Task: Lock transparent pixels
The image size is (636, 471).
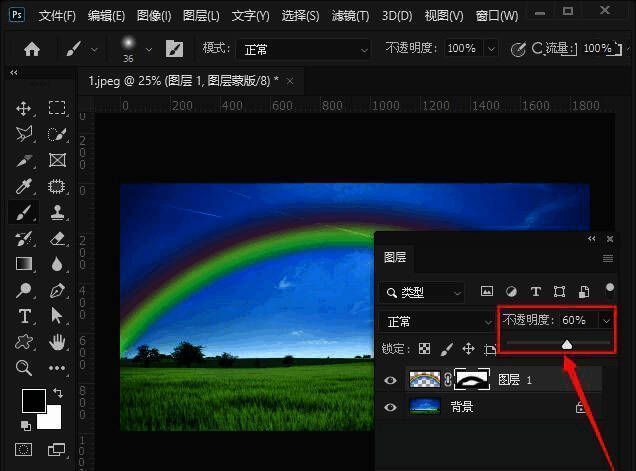Action: tap(424, 348)
